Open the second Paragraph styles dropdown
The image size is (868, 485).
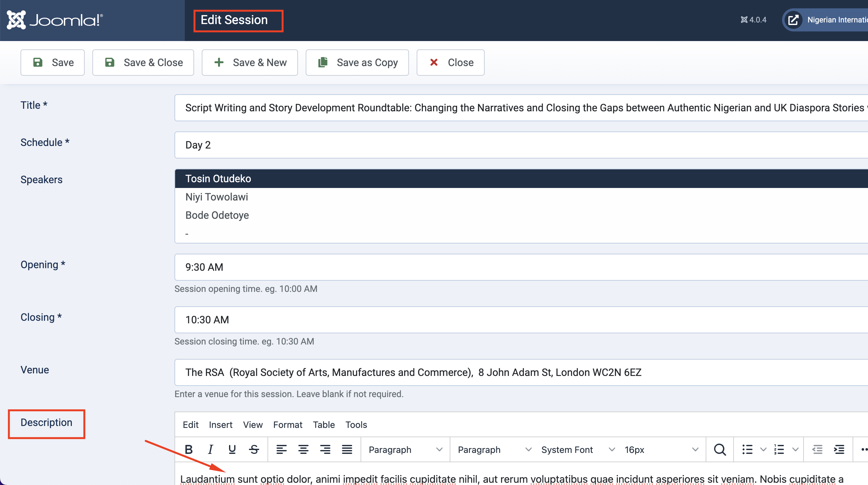point(494,450)
